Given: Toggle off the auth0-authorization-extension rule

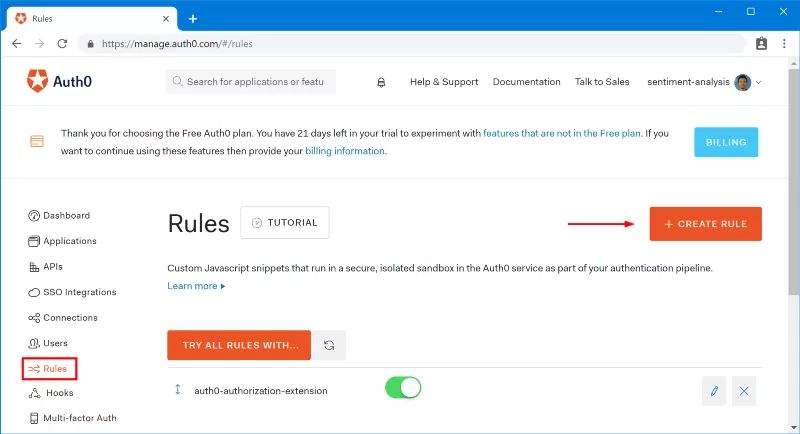Looking at the screenshot, I should coord(403,388).
